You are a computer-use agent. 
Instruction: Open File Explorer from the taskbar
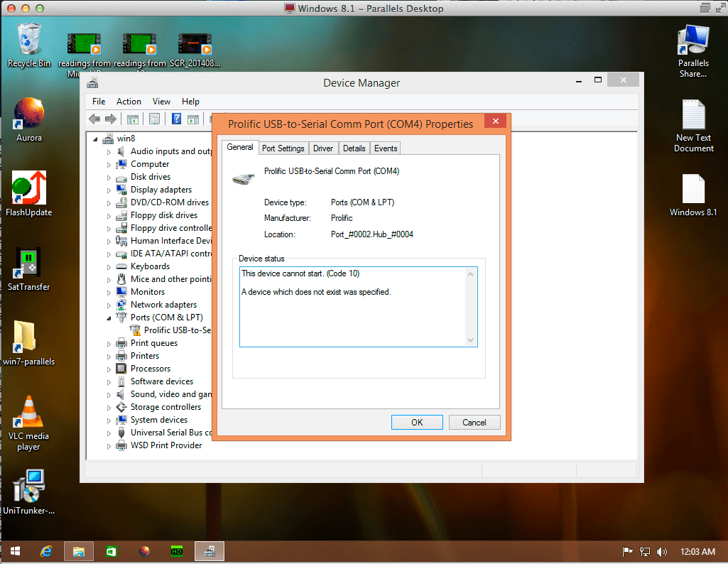(78, 551)
